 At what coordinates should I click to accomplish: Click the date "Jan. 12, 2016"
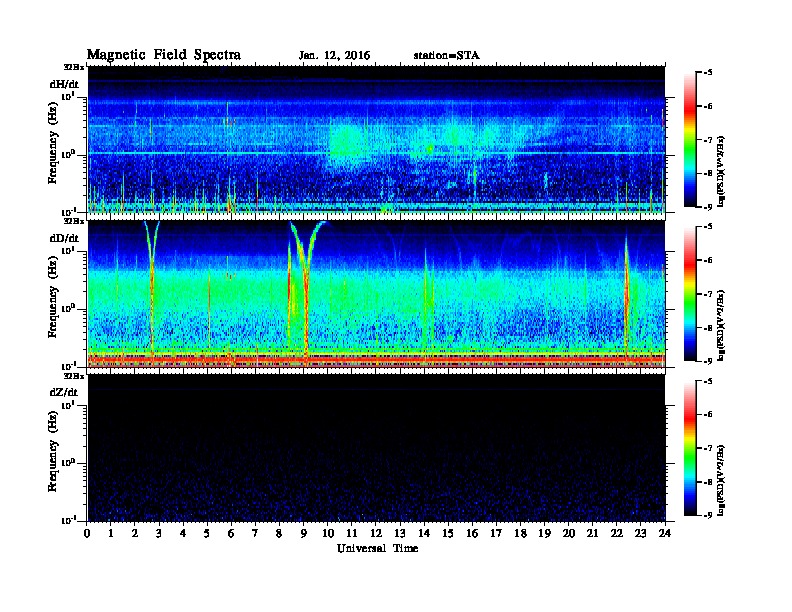334,56
